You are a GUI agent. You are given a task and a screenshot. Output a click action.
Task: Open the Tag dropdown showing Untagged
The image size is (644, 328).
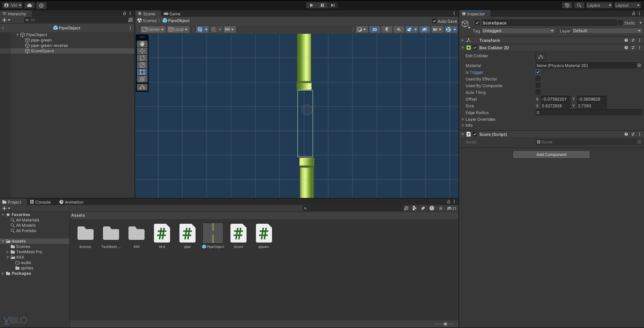pos(518,31)
